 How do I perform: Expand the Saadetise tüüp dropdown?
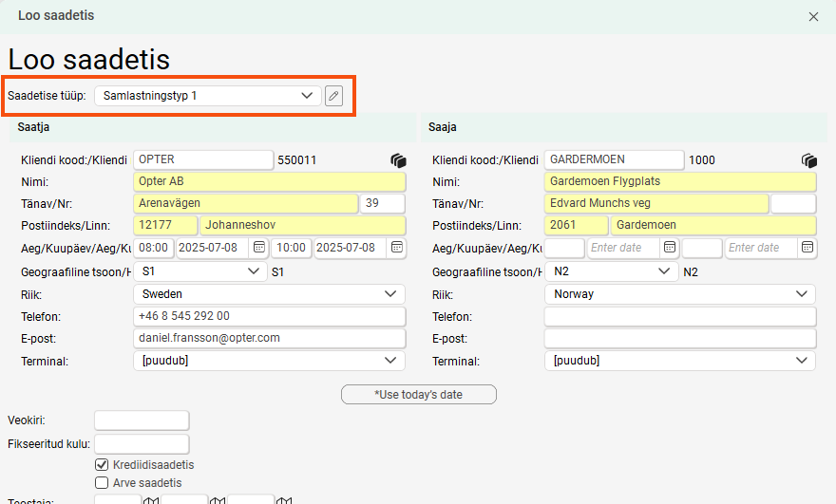208,96
